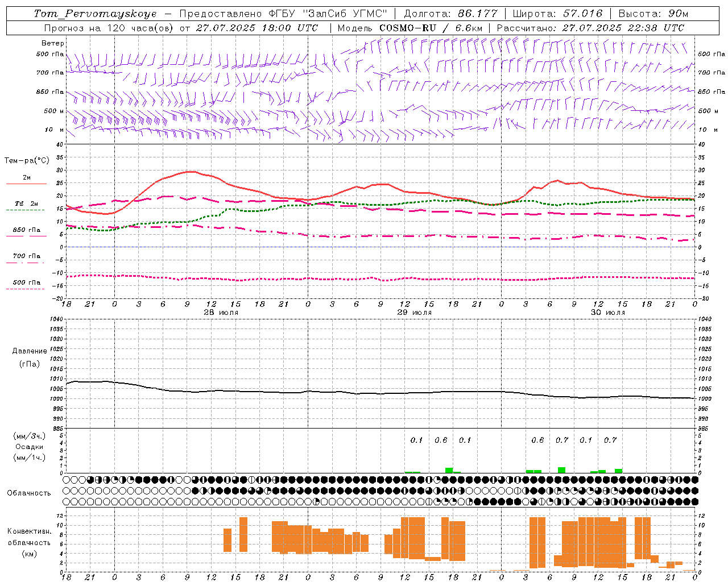Click the "(мм/3ч.)" precipitation unit label

30,436
